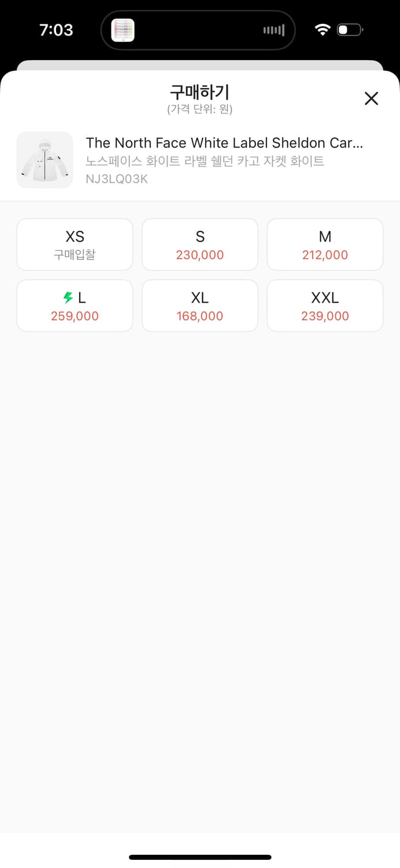Image resolution: width=400 pixels, height=868 pixels.
Task: Tap the battery status icon
Action: click(350, 30)
